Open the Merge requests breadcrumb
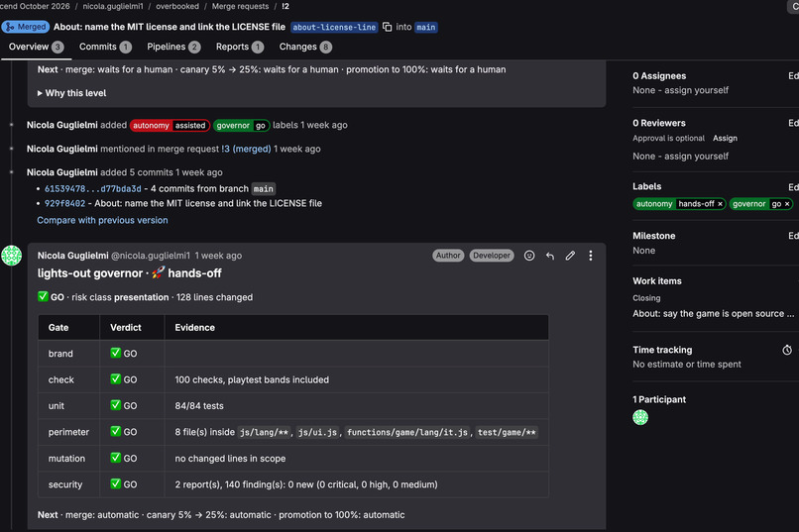Viewport: 799px width, 532px height. coord(240,6)
